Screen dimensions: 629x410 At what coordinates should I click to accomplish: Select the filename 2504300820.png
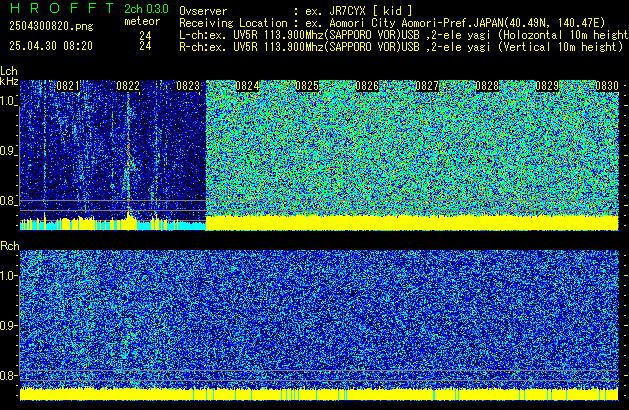[51, 26]
